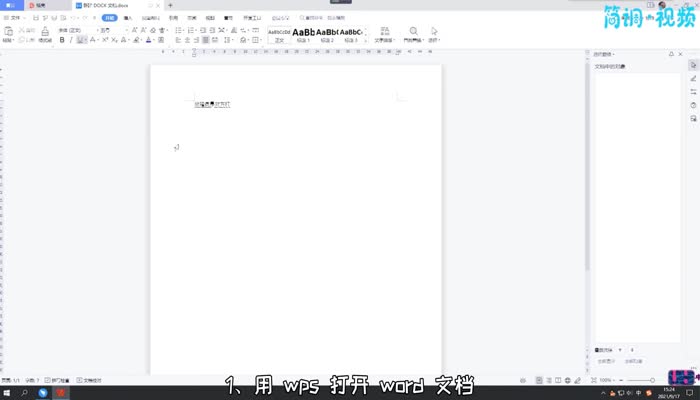Open the find and replace magnifier tool
Screen dimensions: 700x400
click(x=413, y=32)
